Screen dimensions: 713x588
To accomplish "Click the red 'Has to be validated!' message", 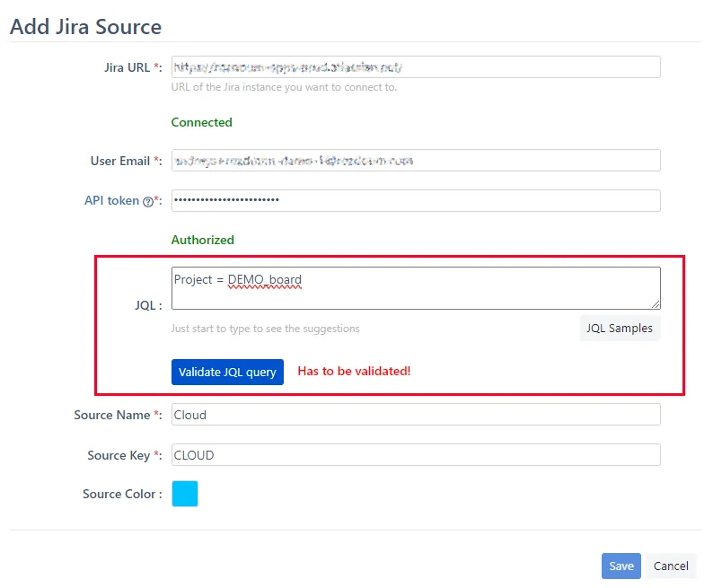I will [x=354, y=372].
